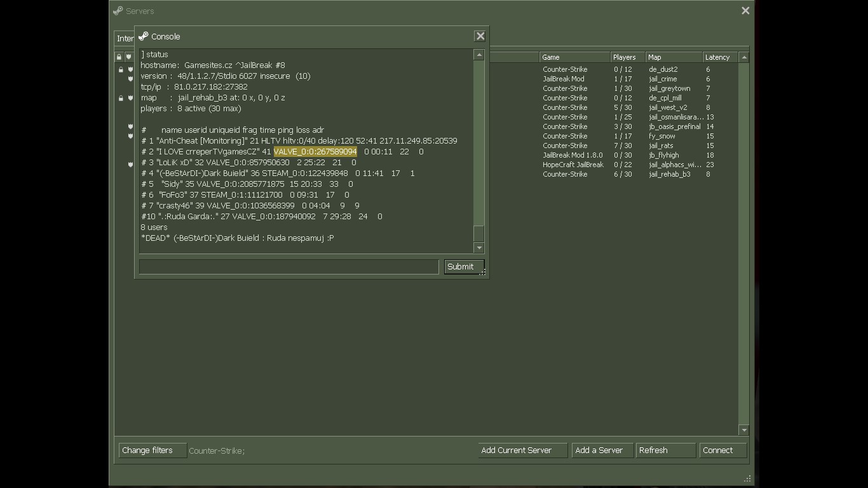
Task: Sort servers by the Latency column
Action: click(x=721, y=57)
